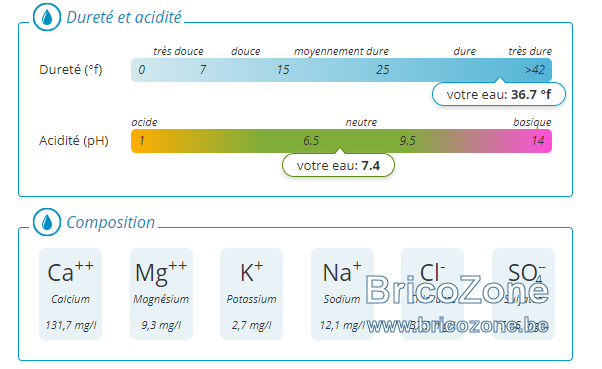Image resolution: width=602 pixels, height=369 pixels.
Task: Click the 'moyennement dure' scale label
Action: coord(341,51)
